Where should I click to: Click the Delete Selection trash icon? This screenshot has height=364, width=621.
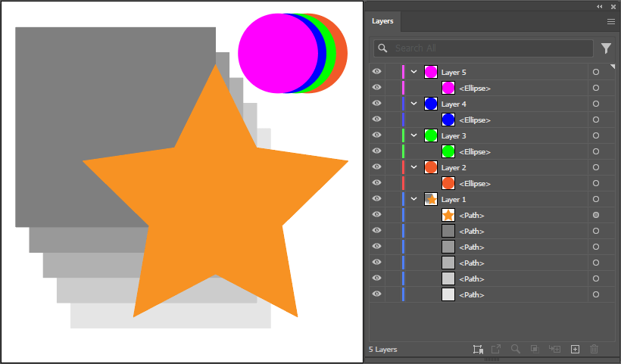point(594,349)
